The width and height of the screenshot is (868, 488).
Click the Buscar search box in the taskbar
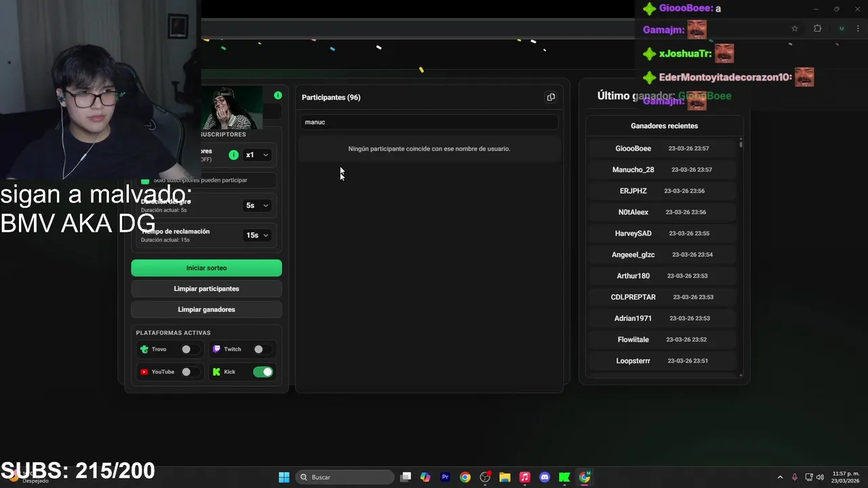point(344,477)
